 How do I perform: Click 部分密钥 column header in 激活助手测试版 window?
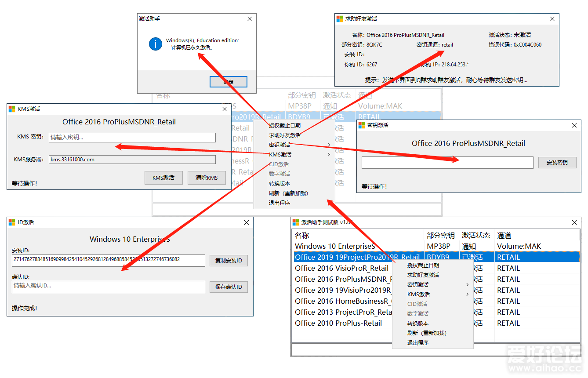click(442, 235)
